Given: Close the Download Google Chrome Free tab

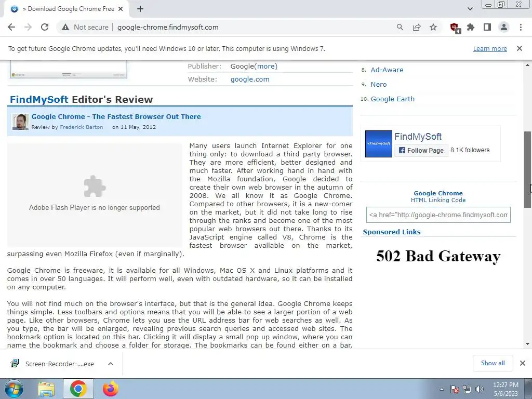Looking at the screenshot, I should [x=121, y=9].
